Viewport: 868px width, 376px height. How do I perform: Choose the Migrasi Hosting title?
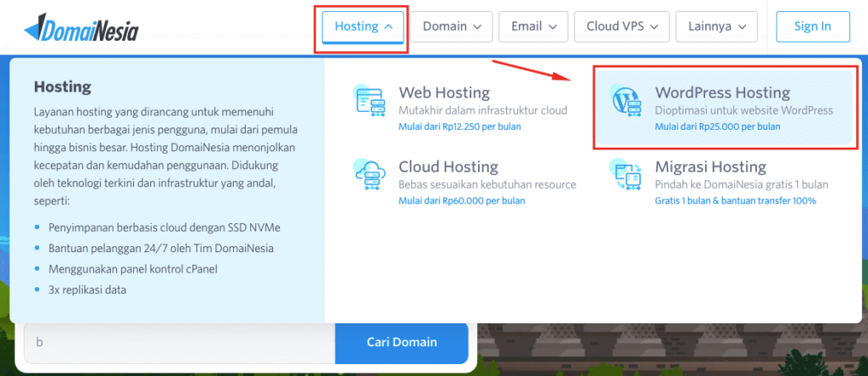point(711,166)
